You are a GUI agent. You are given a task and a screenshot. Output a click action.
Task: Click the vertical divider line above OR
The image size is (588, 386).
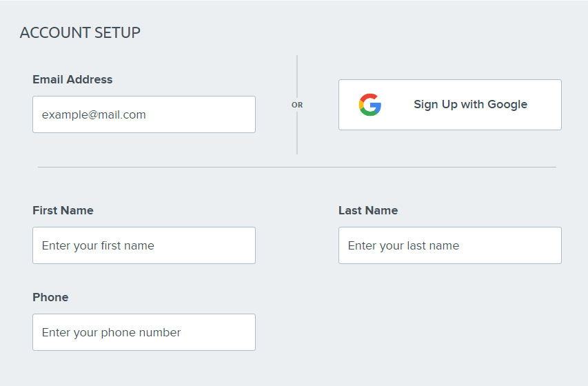click(x=297, y=76)
